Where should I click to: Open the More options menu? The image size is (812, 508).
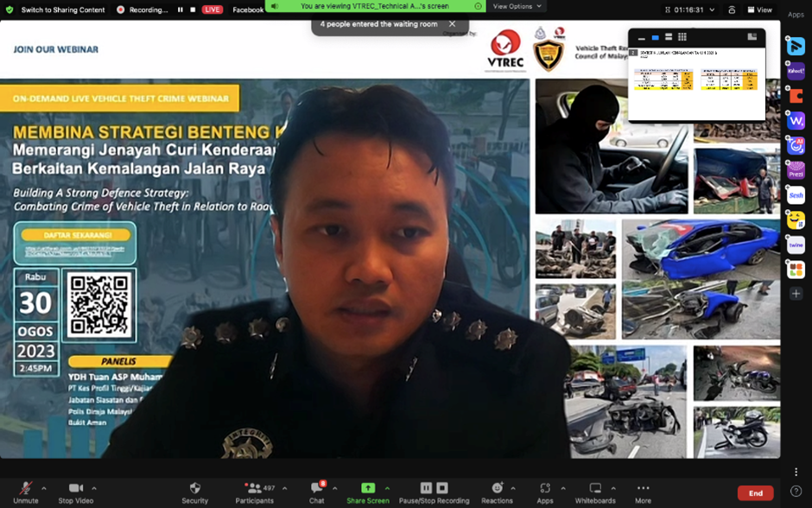643,489
